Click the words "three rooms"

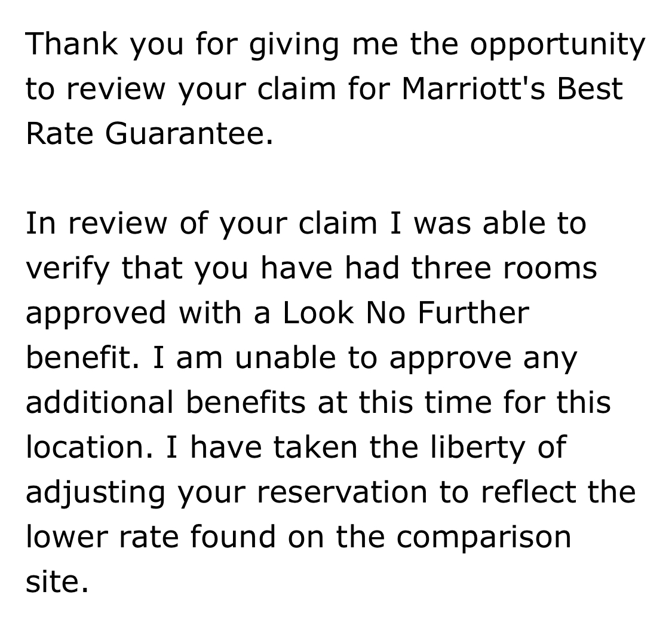click(x=504, y=268)
